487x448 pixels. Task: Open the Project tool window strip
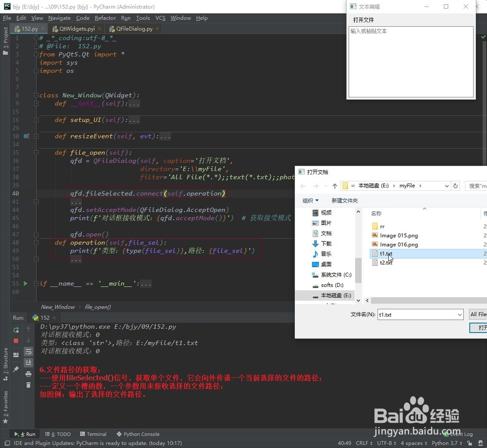pos(5,40)
